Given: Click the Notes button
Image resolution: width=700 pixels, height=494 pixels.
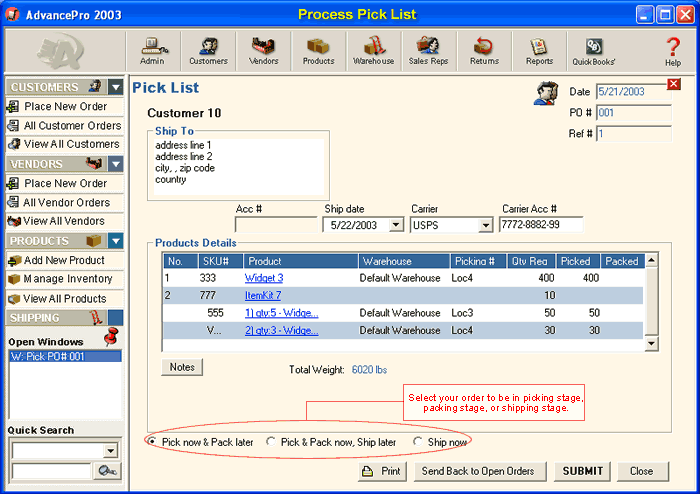Looking at the screenshot, I should pyautogui.click(x=182, y=367).
